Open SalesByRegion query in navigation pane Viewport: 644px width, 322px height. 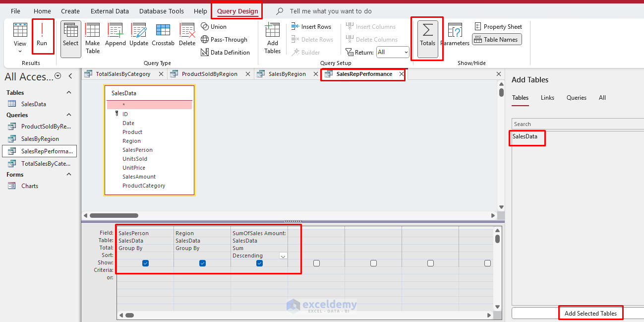(x=40, y=139)
